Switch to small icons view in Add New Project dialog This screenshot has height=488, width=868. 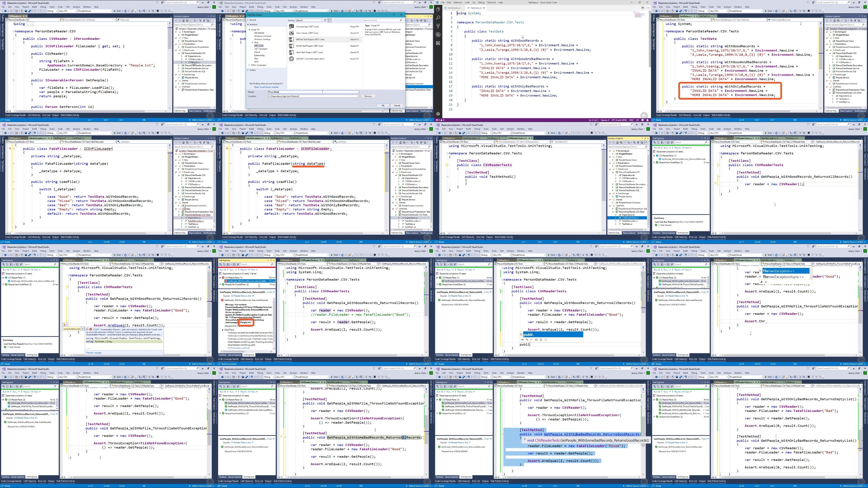[325, 20]
